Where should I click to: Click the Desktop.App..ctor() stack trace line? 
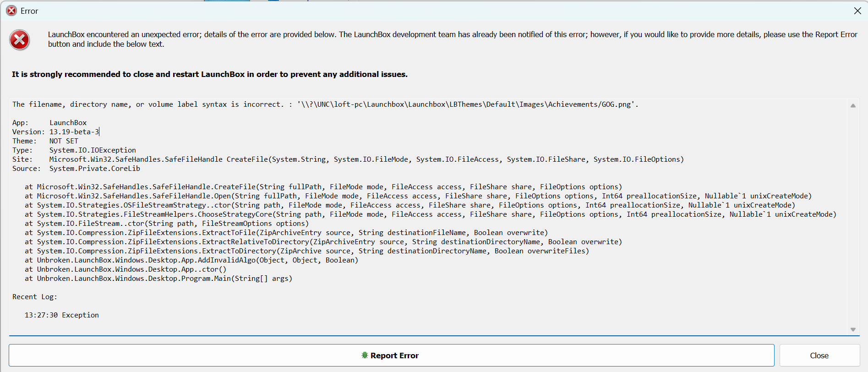click(x=126, y=269)
